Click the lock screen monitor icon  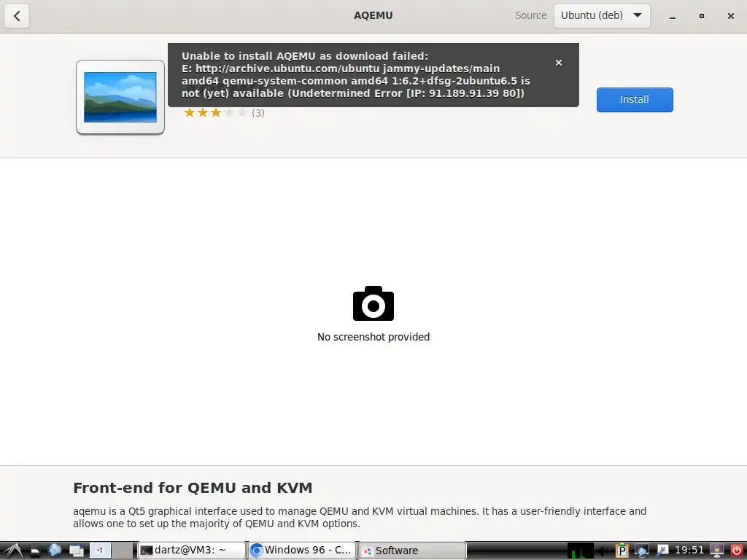click(716, 551)
